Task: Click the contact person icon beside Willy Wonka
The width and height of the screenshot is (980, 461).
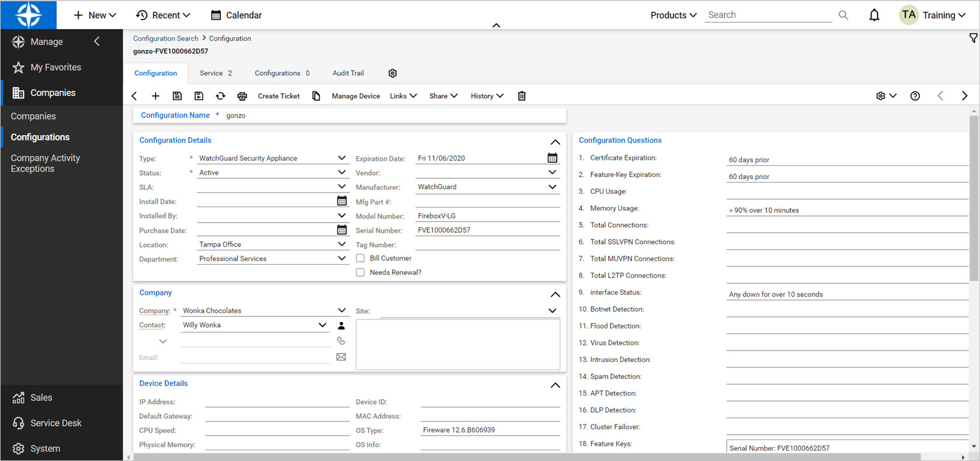Action: (x=341, y=325)
